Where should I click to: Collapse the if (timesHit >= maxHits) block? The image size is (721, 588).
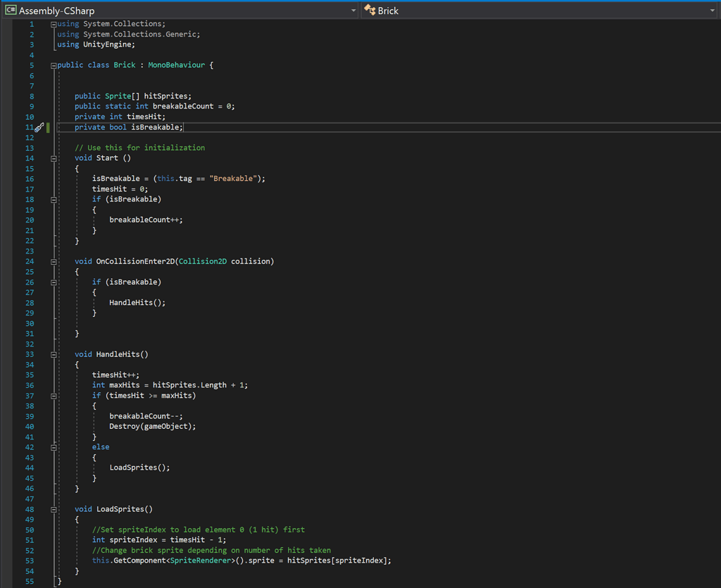point(54,396)
